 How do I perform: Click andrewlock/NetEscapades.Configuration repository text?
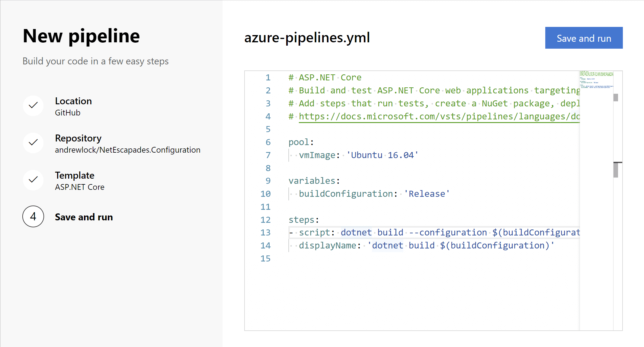point(127,150)
